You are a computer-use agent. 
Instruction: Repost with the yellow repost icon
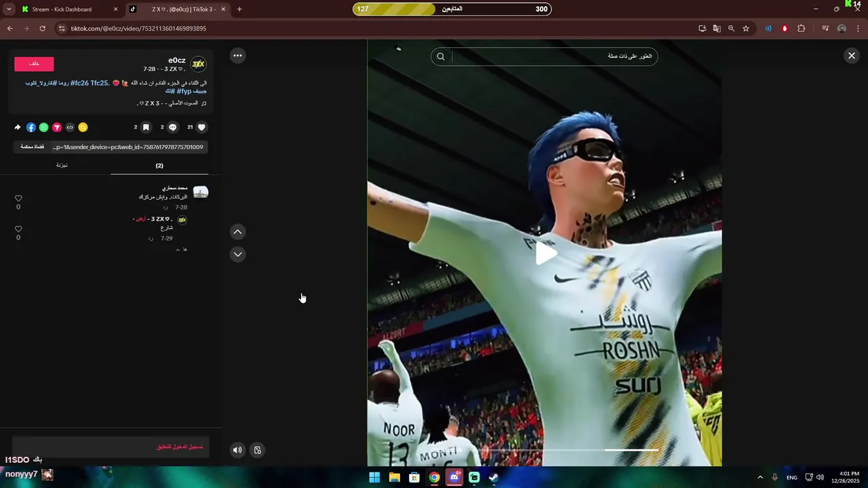coord(83,127)
